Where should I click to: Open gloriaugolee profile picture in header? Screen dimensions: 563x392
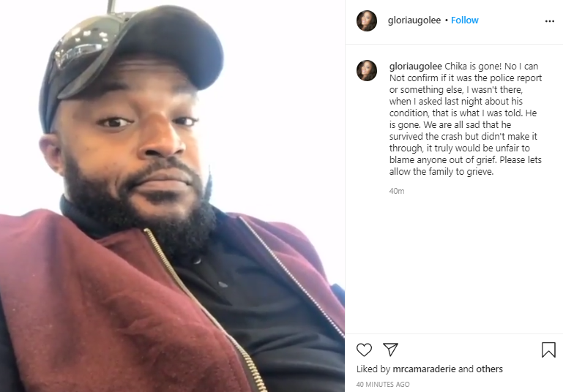[x=367, y=20]
